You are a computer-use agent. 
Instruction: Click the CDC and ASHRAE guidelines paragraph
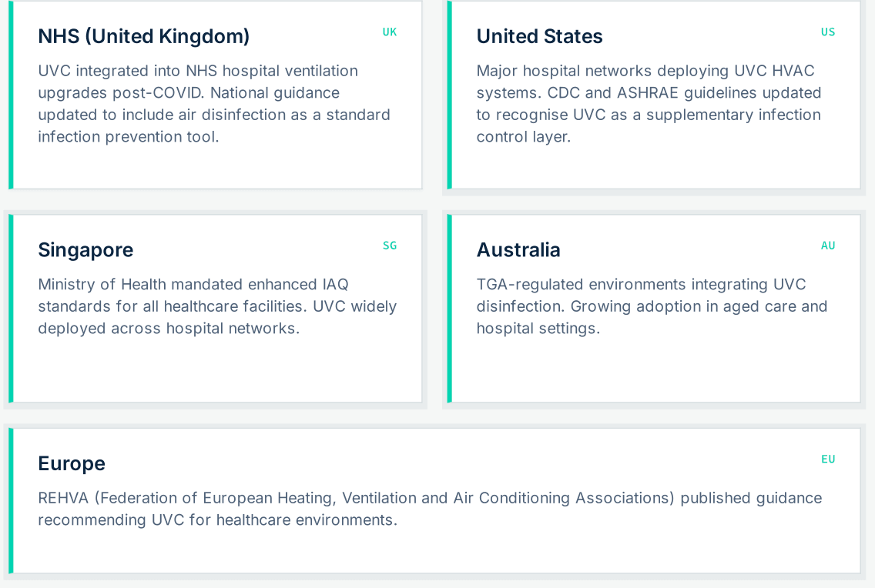pos(649,104)
